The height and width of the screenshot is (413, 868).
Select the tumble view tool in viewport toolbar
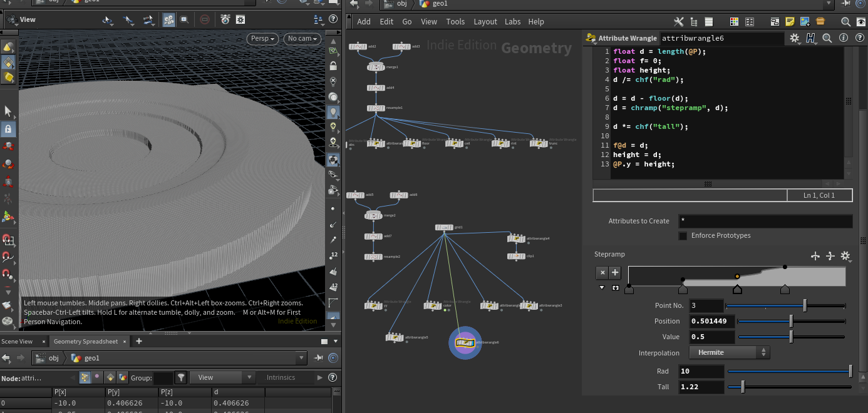[108, 20]
